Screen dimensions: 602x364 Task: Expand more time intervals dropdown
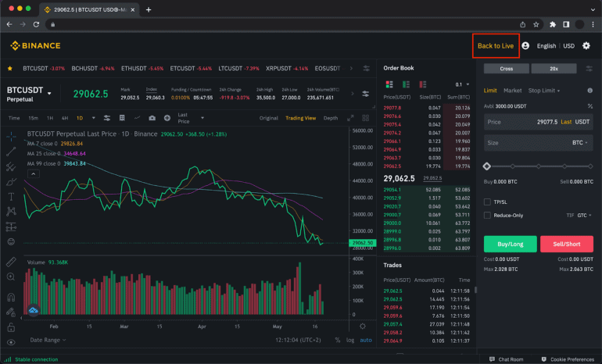tap(93, 118)
